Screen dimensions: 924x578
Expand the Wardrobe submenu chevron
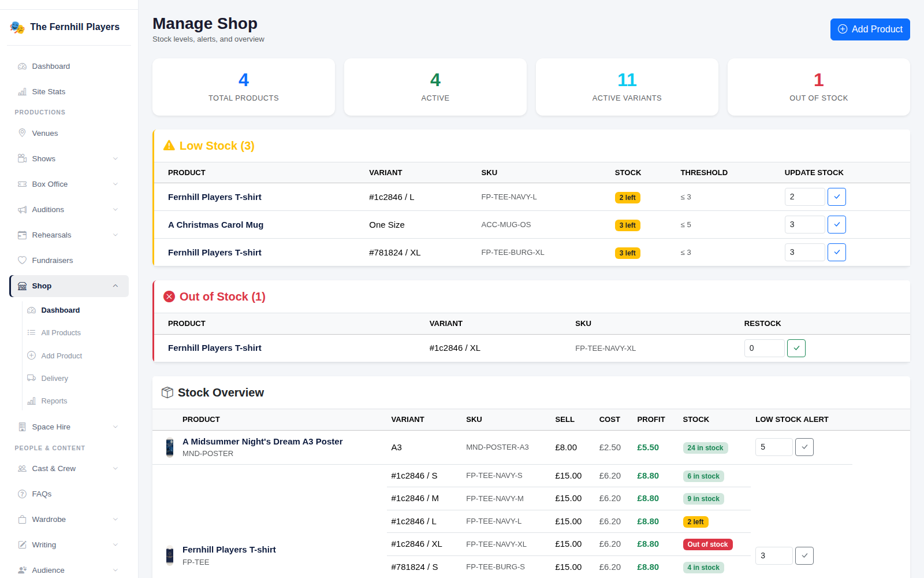click(115, 520)
